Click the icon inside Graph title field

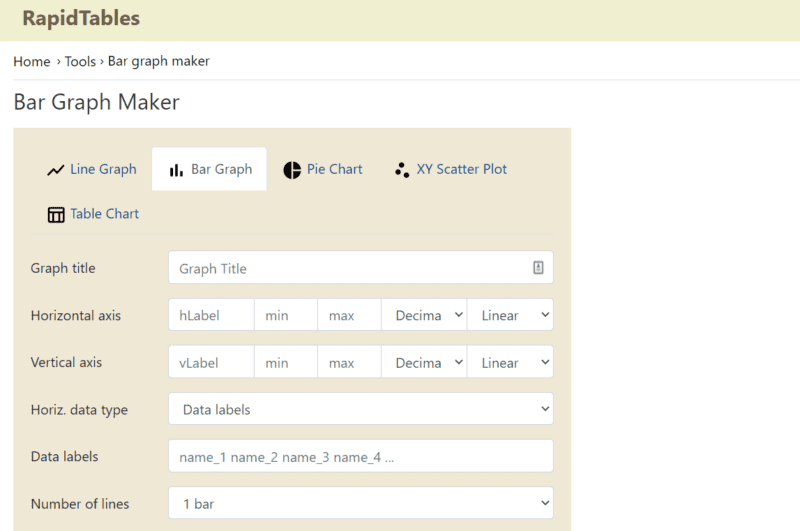coord(538,268)
